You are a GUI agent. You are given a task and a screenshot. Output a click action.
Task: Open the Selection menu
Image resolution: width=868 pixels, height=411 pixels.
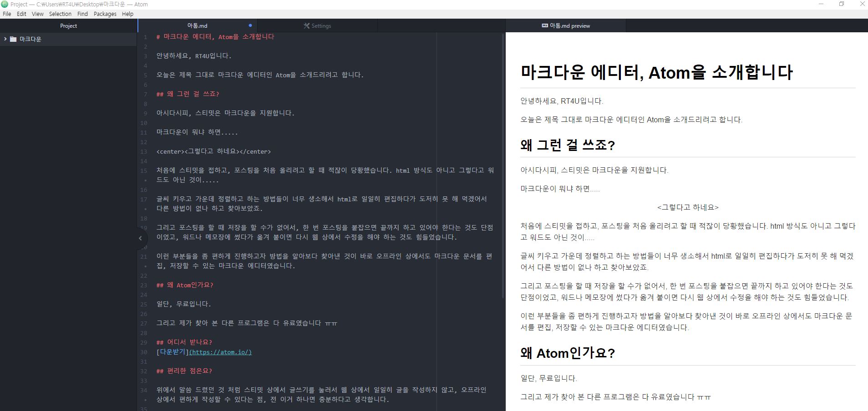click(60, 14)
